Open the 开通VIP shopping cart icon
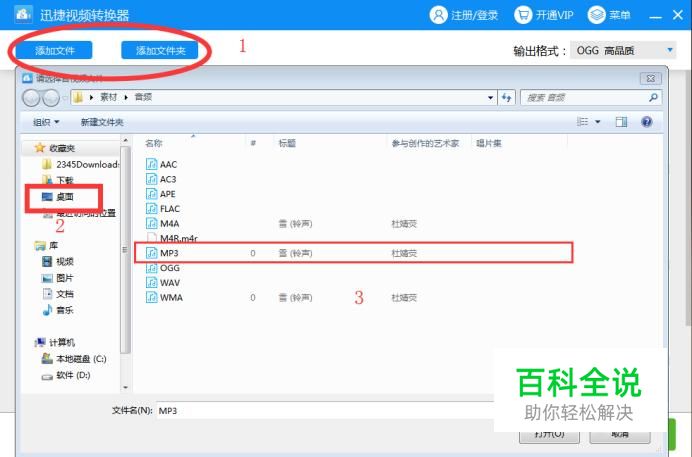Image resolution: width=692 pixels, height=457 pixels. [x=523, y=15]
